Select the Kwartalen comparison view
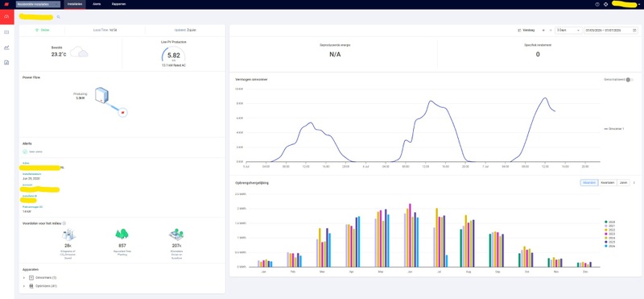 (607, 183)
